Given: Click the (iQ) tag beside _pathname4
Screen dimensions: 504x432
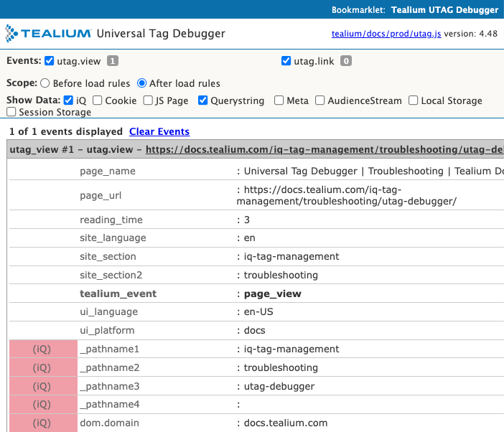Looking at the screenshot, I should (x=42, y=404).
